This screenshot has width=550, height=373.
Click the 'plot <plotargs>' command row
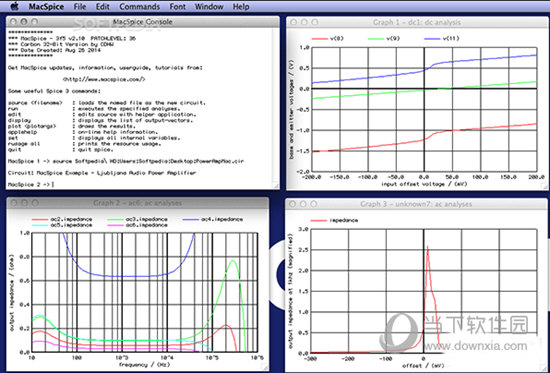click(x=72, y=126)
